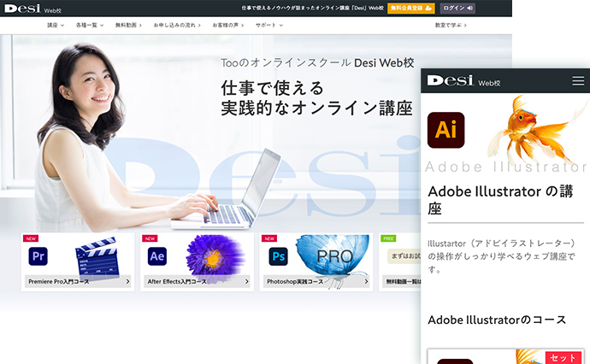Click the Desi Web校 logo in the mobile view
The width and height of the screenshot is (590, 364).
click(x=463, y=81)
